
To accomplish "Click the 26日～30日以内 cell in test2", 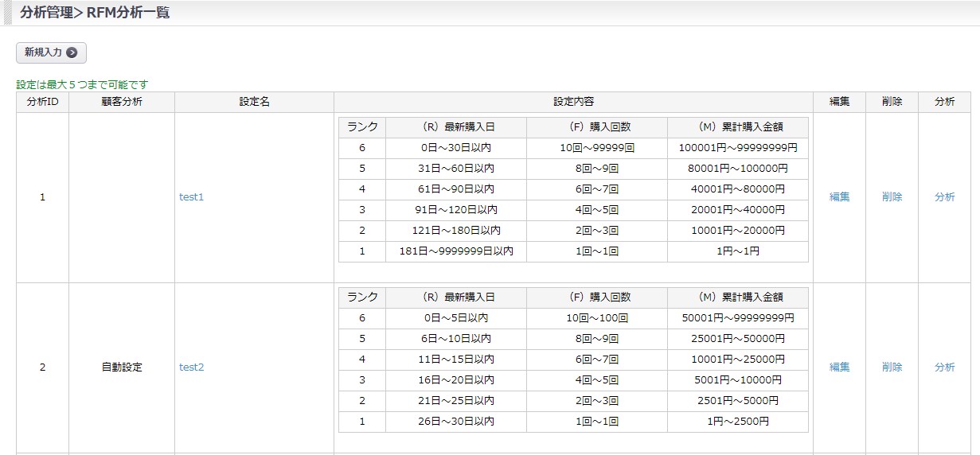I will point(456,422).
